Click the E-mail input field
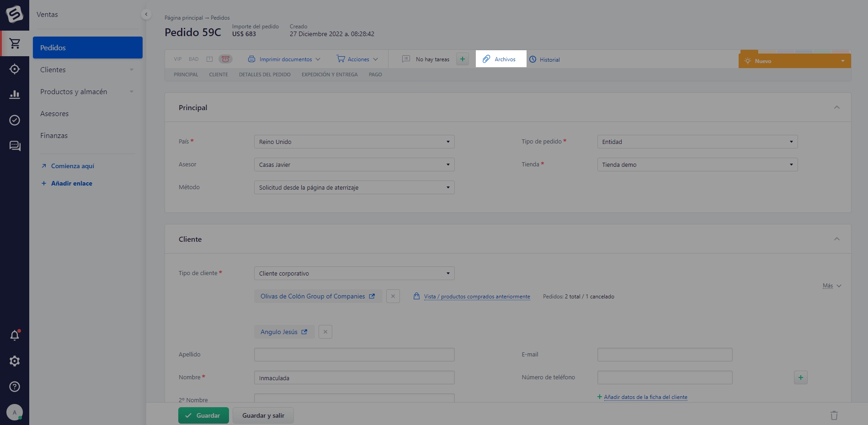 [664, 355]
